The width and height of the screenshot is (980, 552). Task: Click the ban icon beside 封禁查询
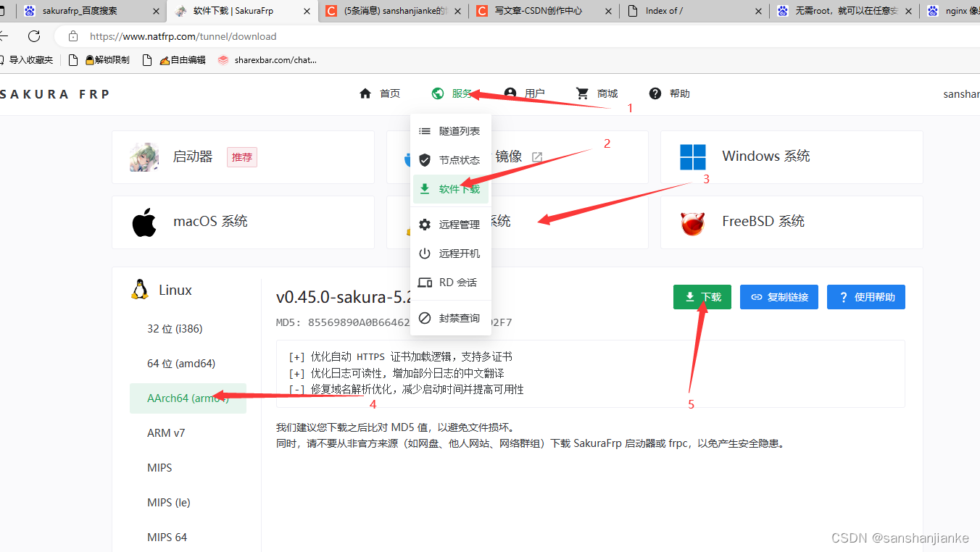click(425, 318)
